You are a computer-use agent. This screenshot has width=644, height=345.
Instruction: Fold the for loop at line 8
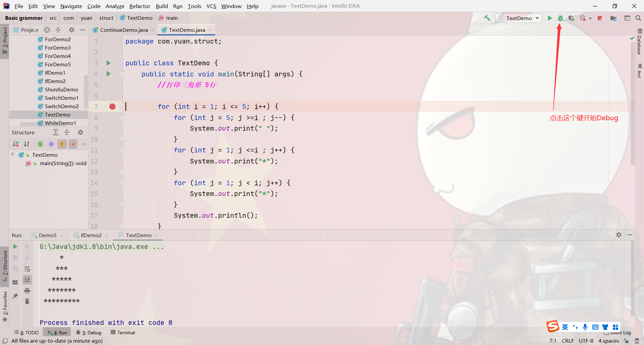pos(122,117)
